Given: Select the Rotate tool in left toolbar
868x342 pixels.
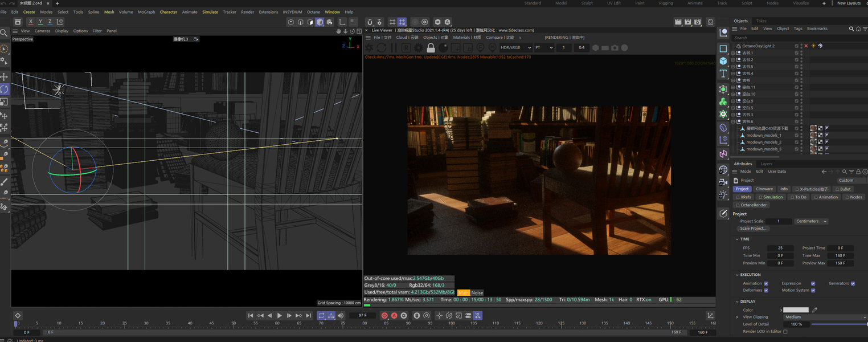Looking at the screenshot, I should coord(4,89).
